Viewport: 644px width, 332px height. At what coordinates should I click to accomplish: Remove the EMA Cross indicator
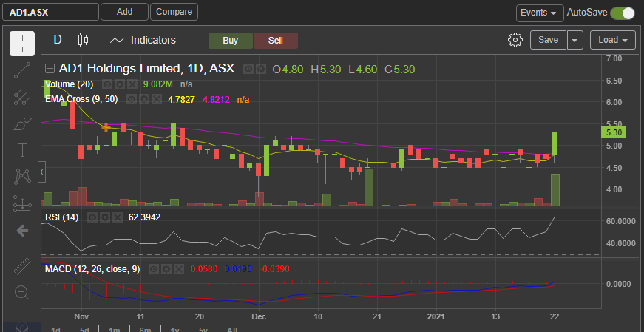point(156,99)
